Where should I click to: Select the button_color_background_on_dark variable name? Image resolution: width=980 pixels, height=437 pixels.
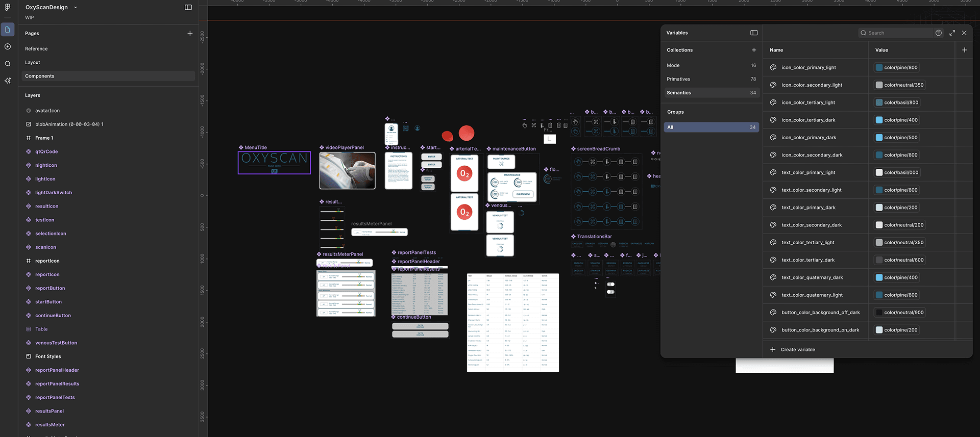point(820,330)
